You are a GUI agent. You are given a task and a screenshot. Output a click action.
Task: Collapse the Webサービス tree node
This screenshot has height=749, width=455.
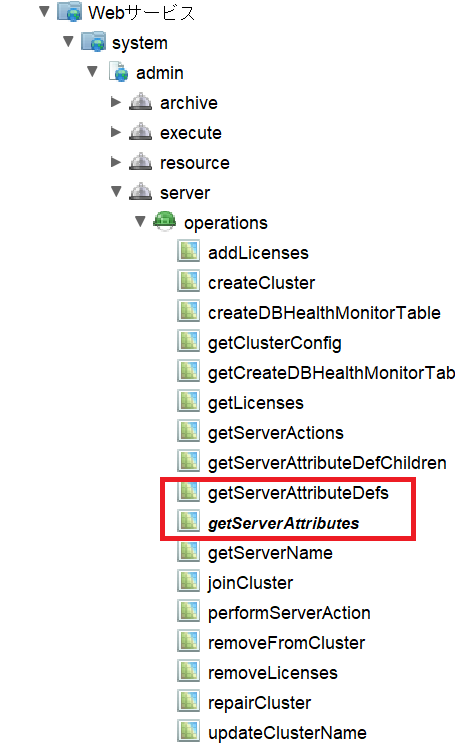(x=44, y=11)
